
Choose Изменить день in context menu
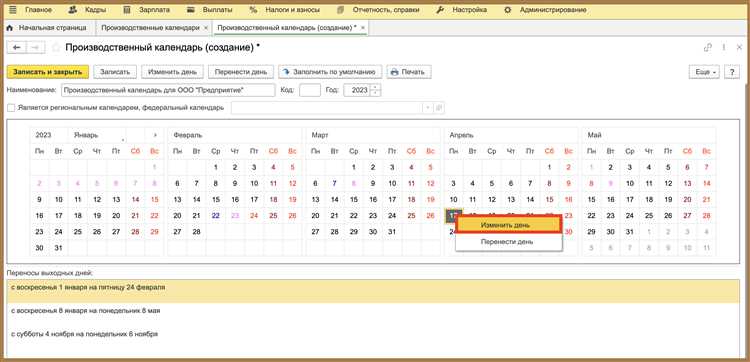508,225
